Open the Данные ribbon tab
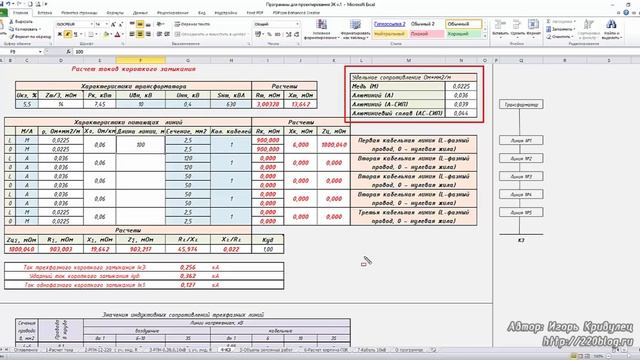 (x=141, y=13)
